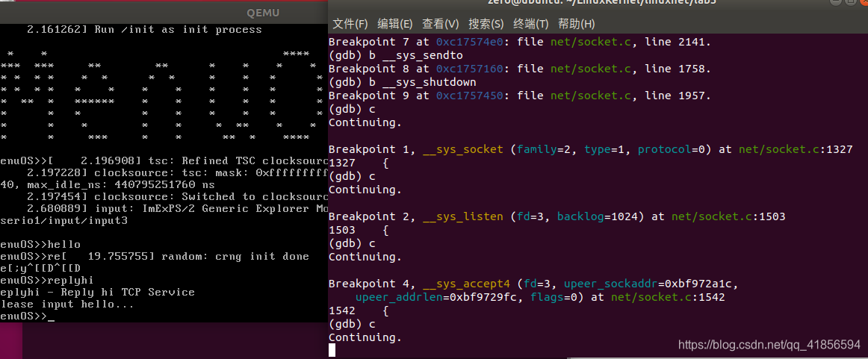Click 'eplyhi - Reply hi TCP Service' line

point(97,292)
